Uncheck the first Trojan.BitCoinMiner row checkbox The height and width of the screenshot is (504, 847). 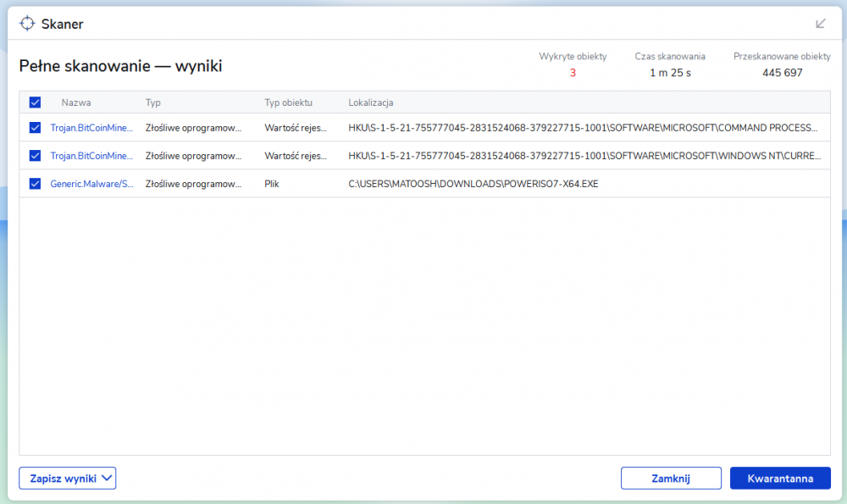[x=35, y=128]
